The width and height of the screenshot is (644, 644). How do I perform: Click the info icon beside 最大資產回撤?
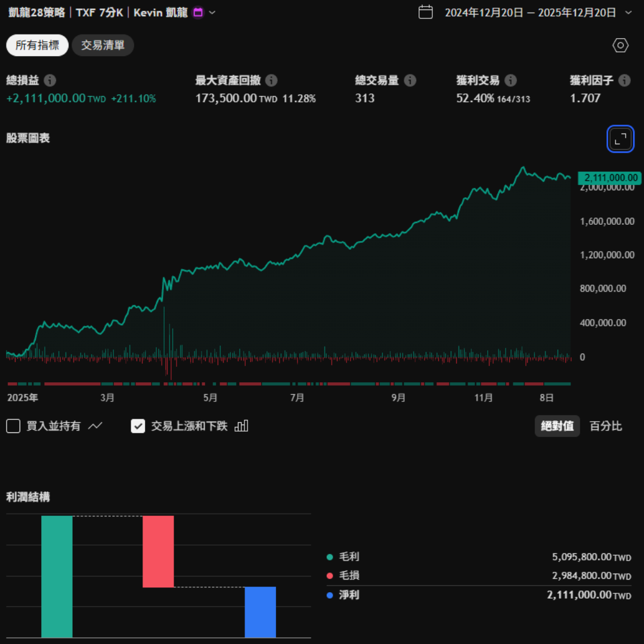point(271,80)
